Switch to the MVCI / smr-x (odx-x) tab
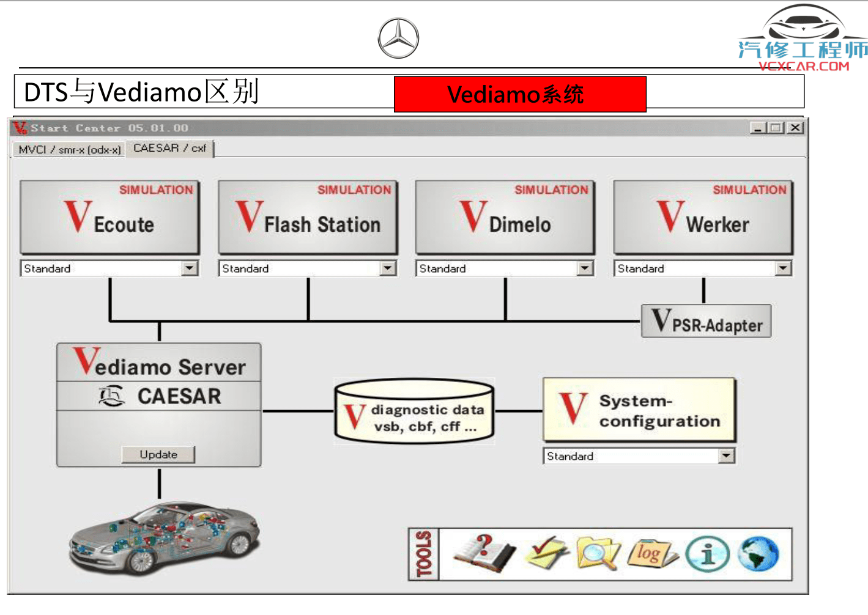This screenshot has height=615, width=868. click(x=69, y=150)
